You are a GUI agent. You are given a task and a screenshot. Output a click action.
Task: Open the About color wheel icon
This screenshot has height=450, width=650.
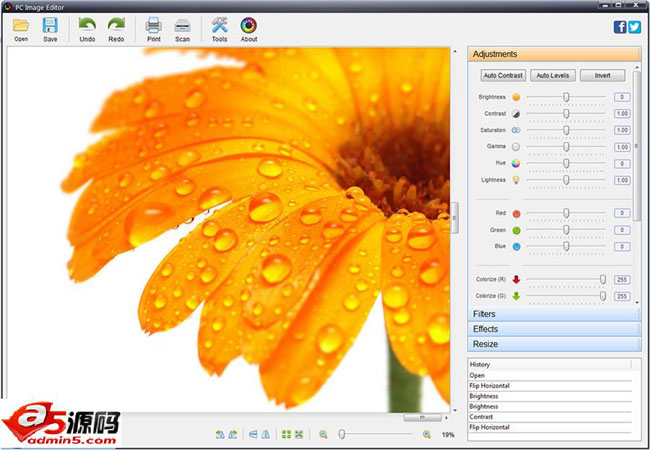(x=249, y=25)
